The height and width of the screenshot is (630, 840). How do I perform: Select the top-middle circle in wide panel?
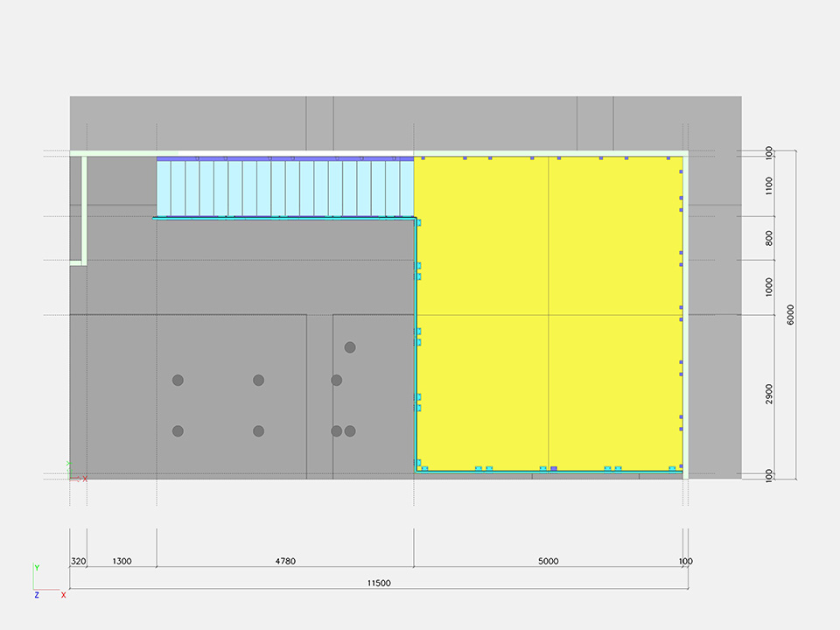click(259, 380)
